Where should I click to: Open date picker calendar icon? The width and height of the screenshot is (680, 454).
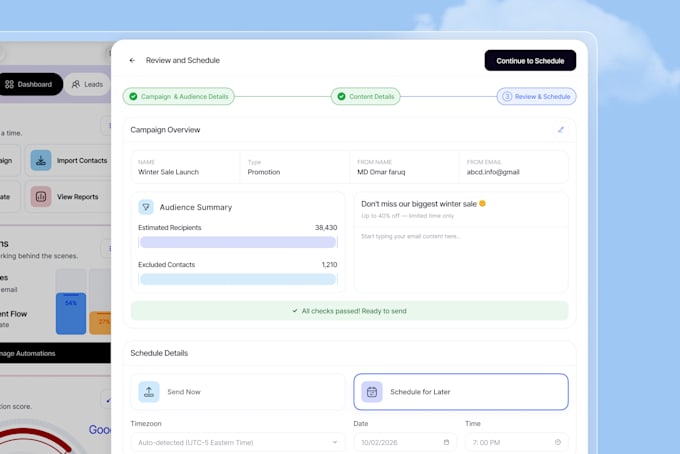click(446, 442)
